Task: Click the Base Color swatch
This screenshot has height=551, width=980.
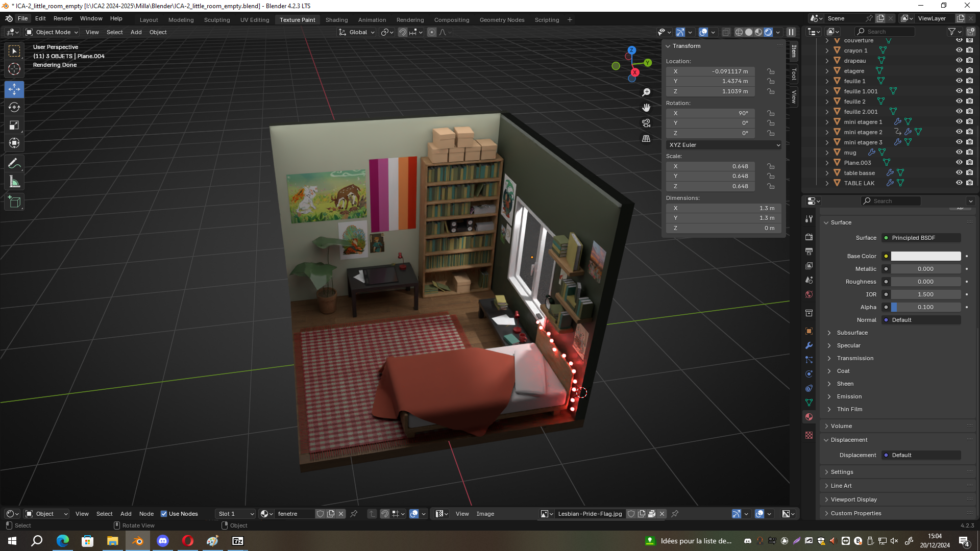Action: coord(925,256)
